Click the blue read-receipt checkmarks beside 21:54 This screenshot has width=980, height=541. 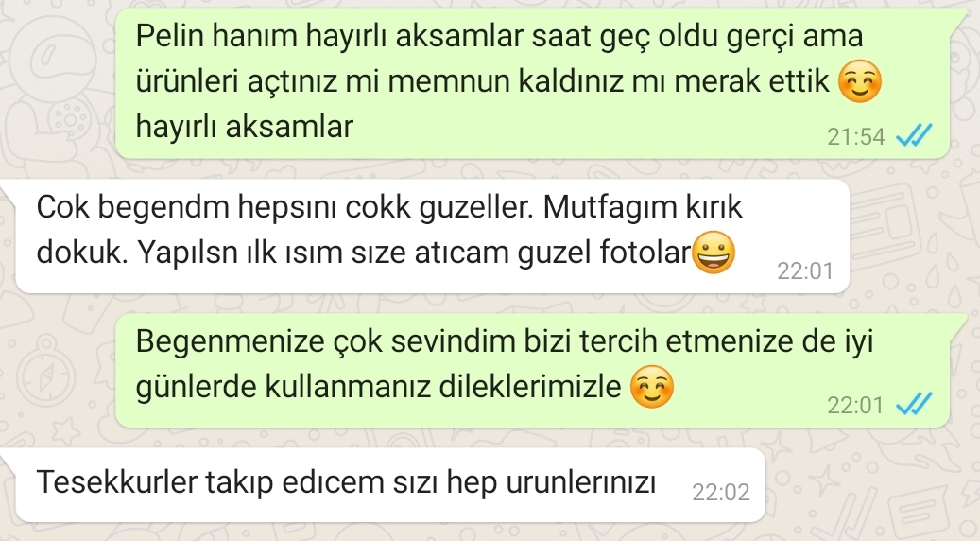pos(914,135)
